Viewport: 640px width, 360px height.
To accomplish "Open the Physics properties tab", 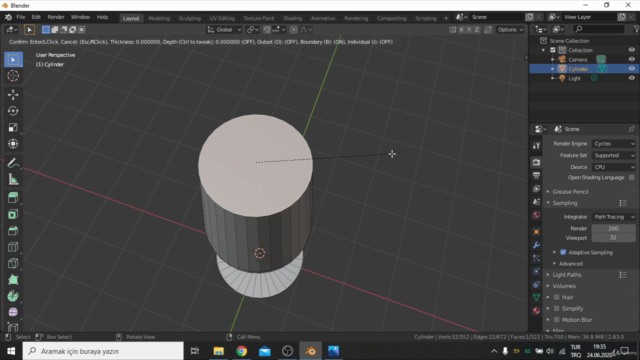I will (x=536, y=271).
